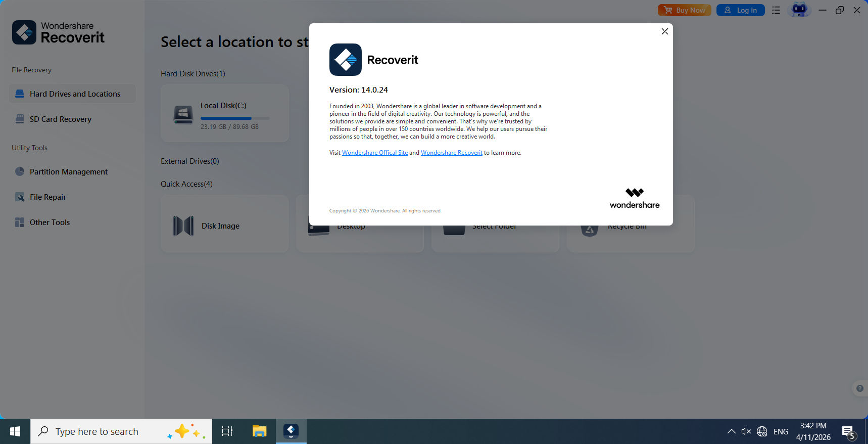Screen dimensions: 868x444
Task: Click the Recoverit taskbar icon
Action: [291, 431]
